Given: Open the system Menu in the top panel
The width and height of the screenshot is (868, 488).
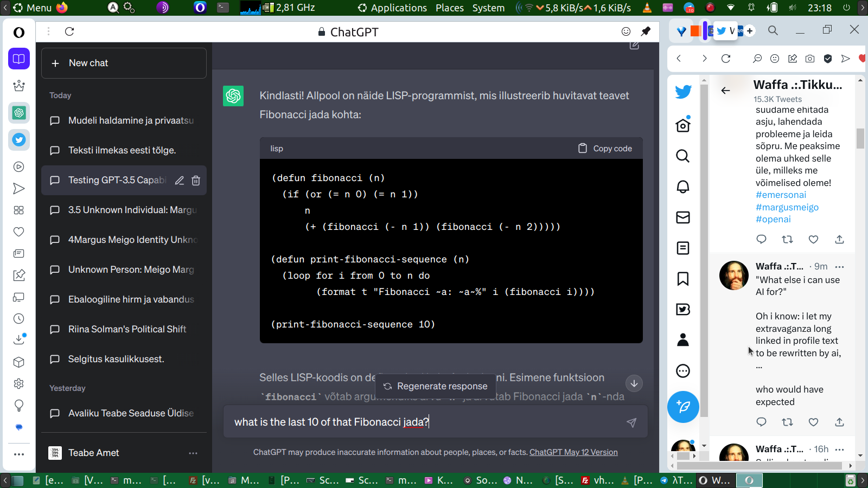Looking at the screenshot, I should [x=33, y=8].
